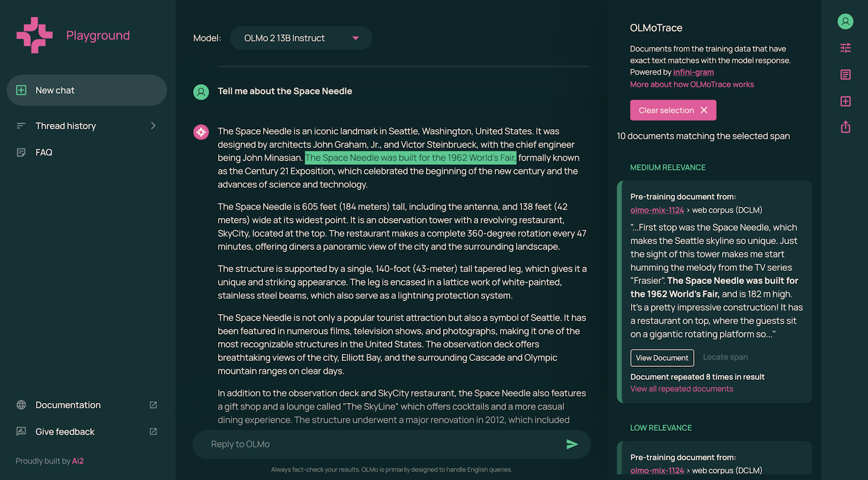The image size is (868, 480).
Task: Click the prompt Tell me about the Space Needle
Action: click(285, 91)
